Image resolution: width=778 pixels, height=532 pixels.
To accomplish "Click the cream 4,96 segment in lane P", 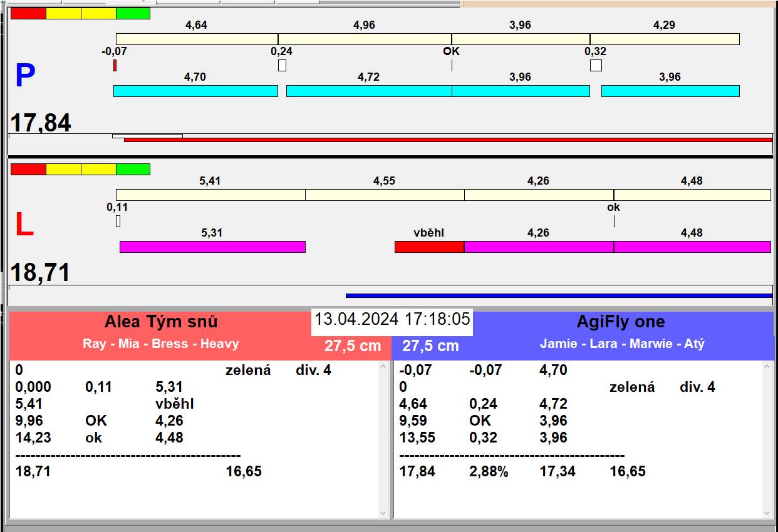I will pyautogui.click(x=365, y=39).
